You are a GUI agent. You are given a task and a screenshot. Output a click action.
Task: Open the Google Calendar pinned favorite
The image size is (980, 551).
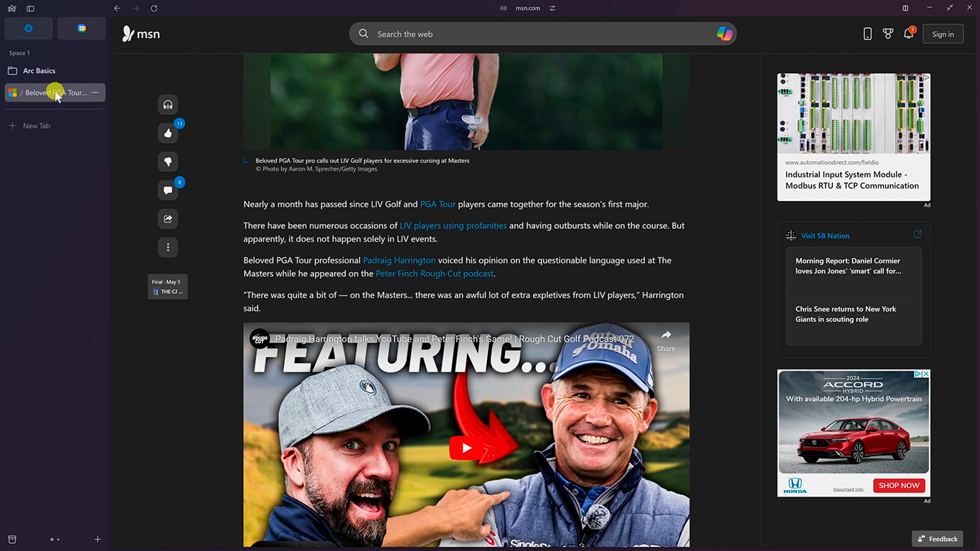pos(82,28)
